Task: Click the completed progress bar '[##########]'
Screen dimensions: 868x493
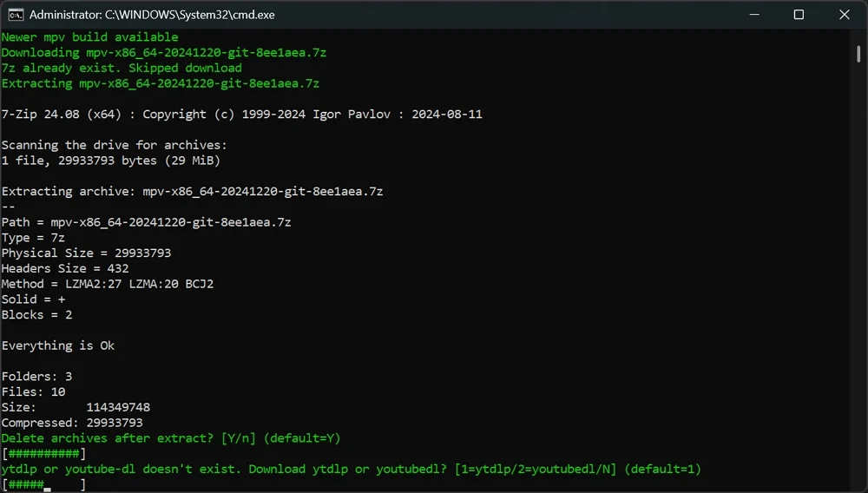Action: point(44,454)
